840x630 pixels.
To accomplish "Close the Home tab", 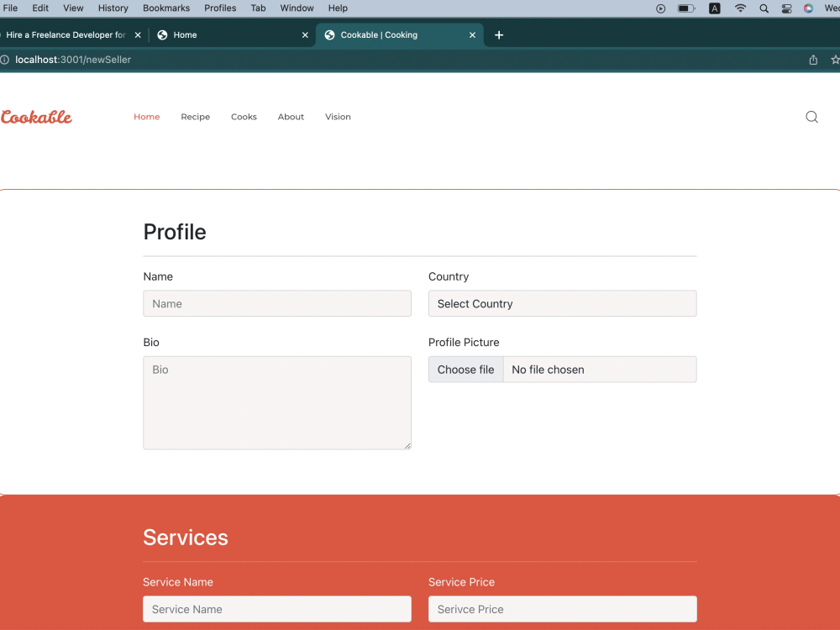I will pyautogui.click(x=305, y=34).
